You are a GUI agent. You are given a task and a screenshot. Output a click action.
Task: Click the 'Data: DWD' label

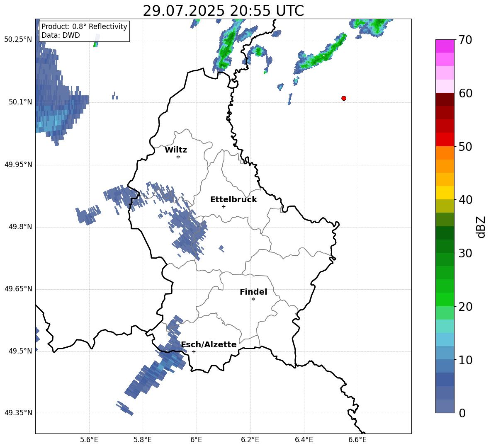tap(61, 35)
